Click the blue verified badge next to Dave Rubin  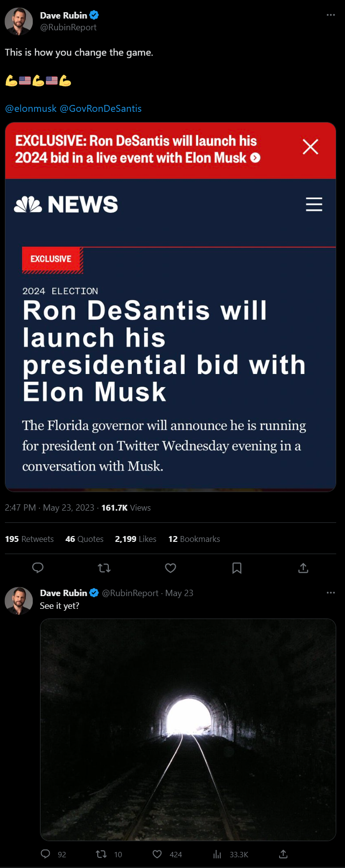pos(93,15)
